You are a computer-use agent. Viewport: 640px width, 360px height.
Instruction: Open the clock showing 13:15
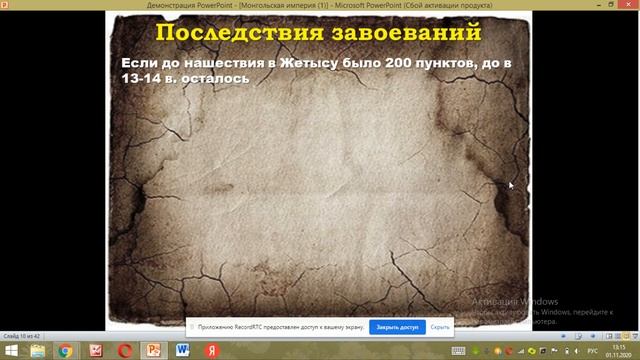[619, 351]
